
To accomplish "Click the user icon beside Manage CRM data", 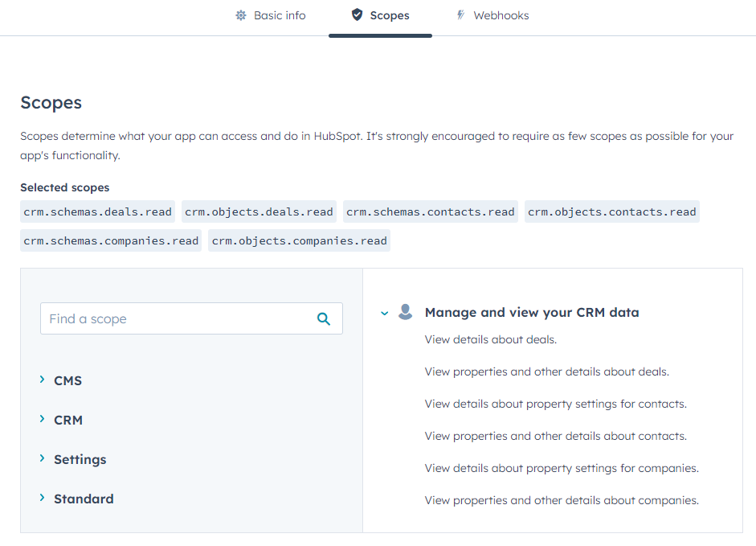I will 406,311.
